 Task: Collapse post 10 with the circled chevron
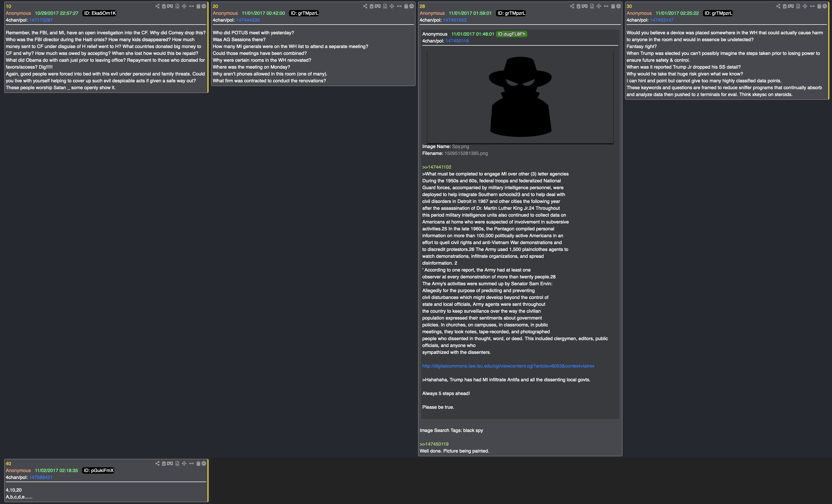point(204,6)
